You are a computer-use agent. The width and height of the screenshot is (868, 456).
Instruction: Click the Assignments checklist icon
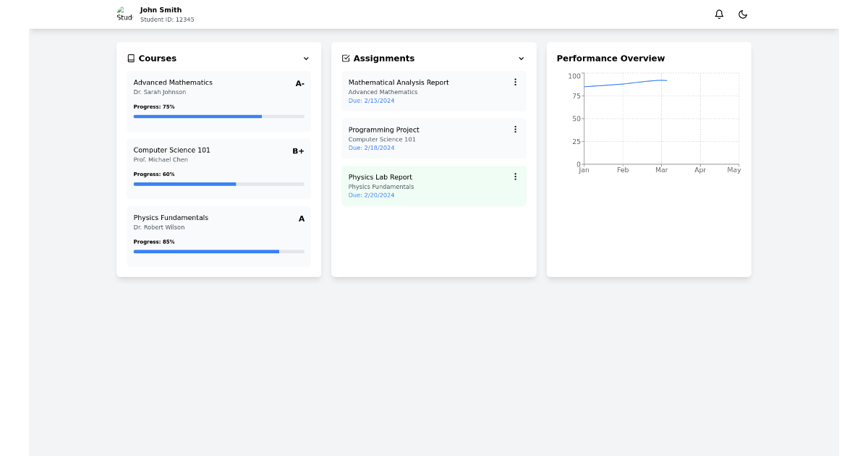[346, 58]
